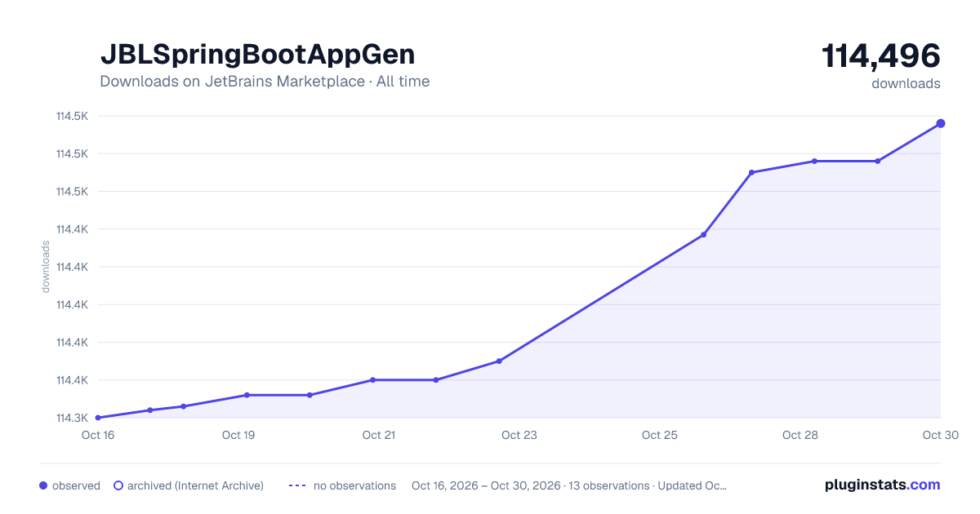This screenshot has width=980, height=514.
Task: Click the 'observed' legend text
Action: coord(76,485)
